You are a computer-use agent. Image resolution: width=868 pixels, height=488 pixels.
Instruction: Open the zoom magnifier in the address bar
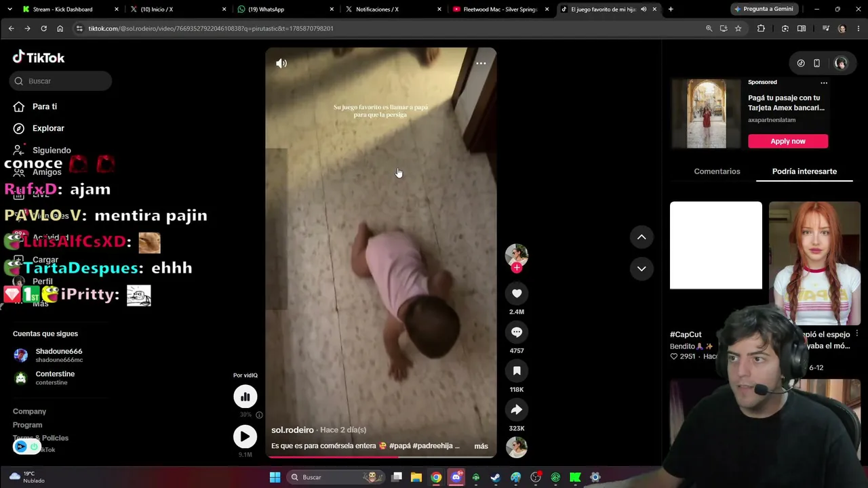click(x=709, y=28)
